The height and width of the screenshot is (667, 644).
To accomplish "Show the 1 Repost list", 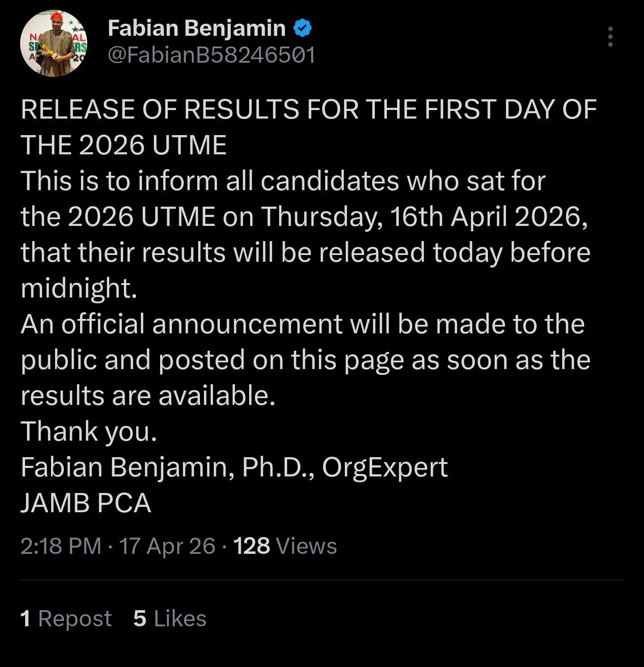I will [66, 619].
